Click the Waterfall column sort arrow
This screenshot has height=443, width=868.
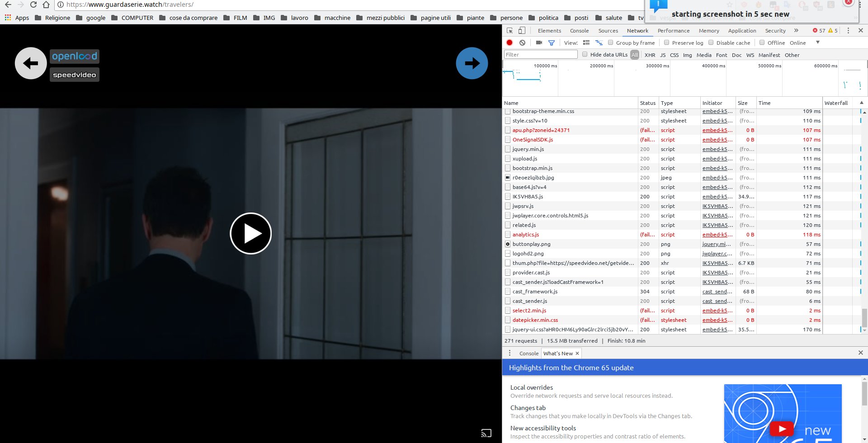[x=862, y=103]
